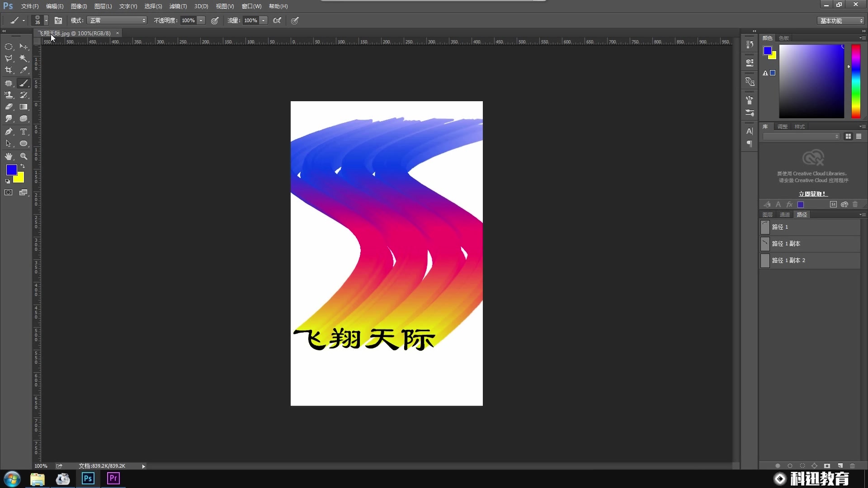Image resolution: width=868 pixels, height=488 pixels.
Task: Click the 立即获取 link in Libraries panel
Action: click(x=812, y=193)
